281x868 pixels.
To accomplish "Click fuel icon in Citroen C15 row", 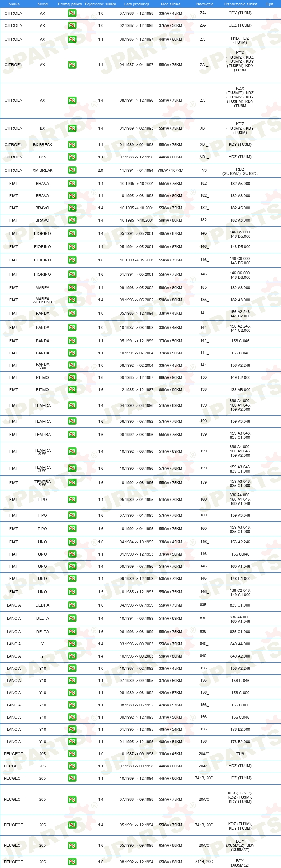I will coord(72,157).
